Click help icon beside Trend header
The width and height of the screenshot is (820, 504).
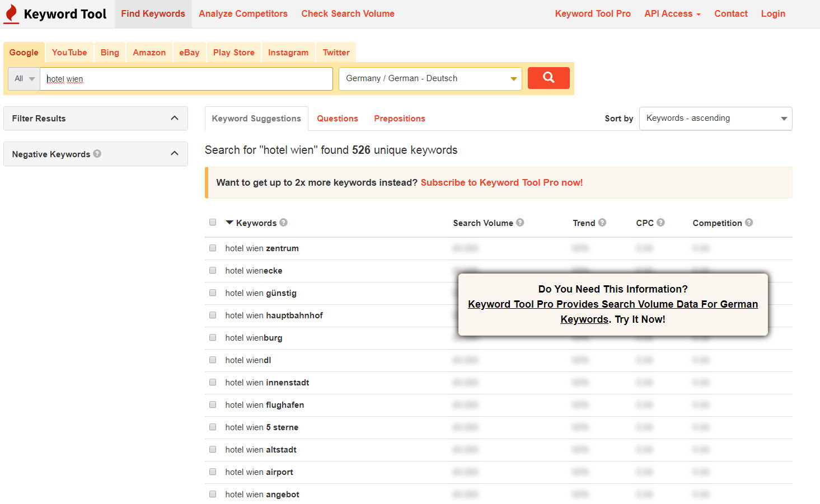point(602,222)
